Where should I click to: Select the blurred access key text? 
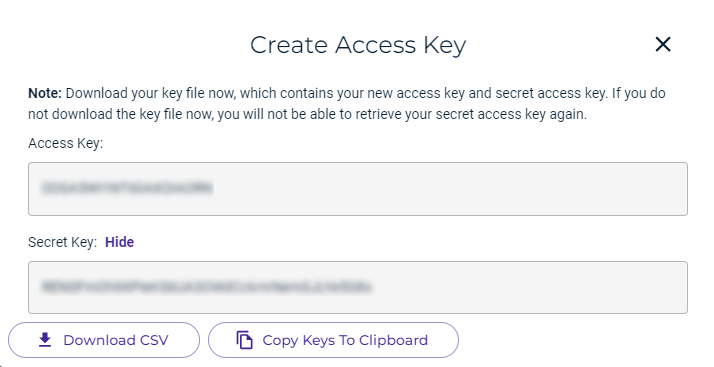[x=127, y=188]
